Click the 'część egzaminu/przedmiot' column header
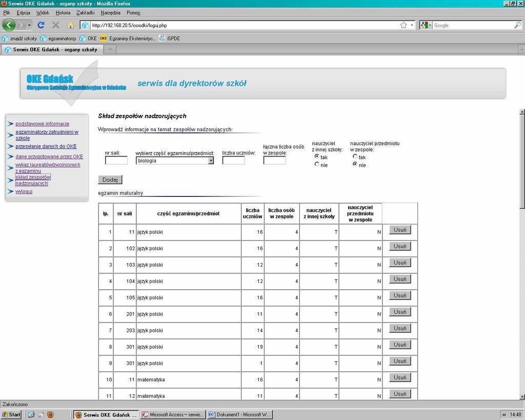The height and width of the screenshot is (420, 525). click(x=189, y=214)
